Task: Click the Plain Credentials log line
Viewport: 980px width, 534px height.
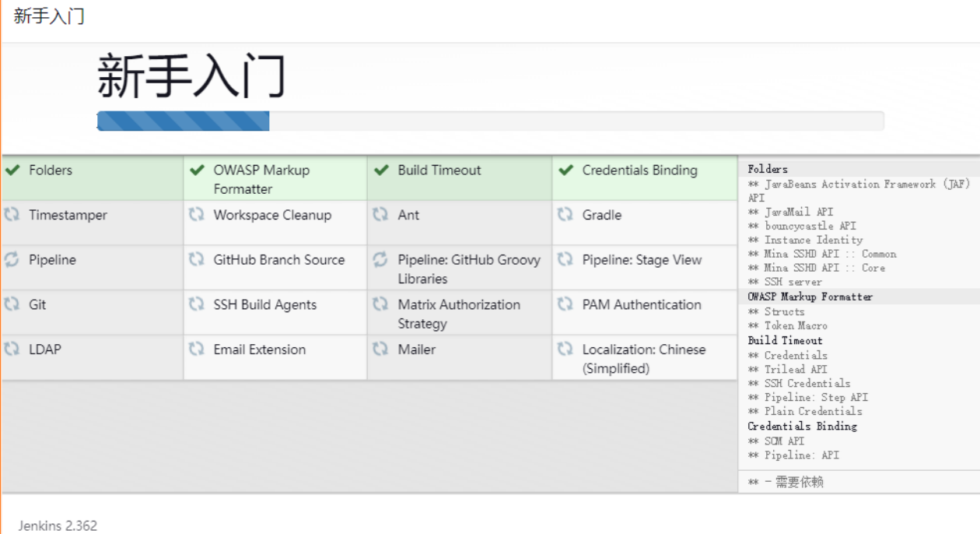Action: point(805,411)
